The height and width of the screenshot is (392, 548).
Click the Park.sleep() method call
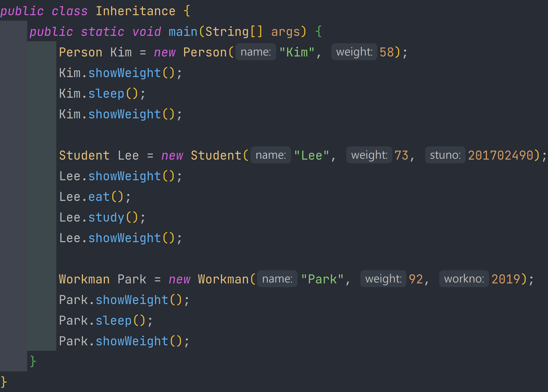click(x=114, y=321)
